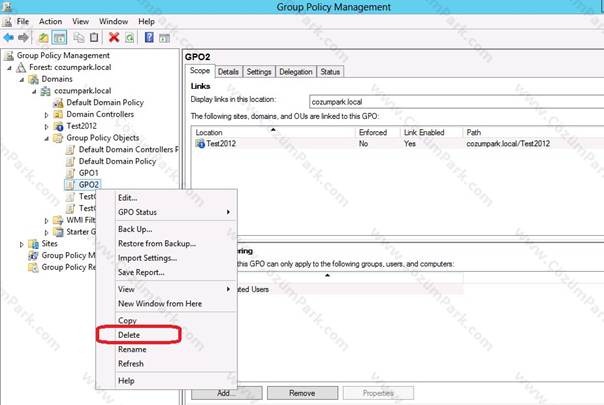Click the Copy toolbar icon

pos(79,37)
